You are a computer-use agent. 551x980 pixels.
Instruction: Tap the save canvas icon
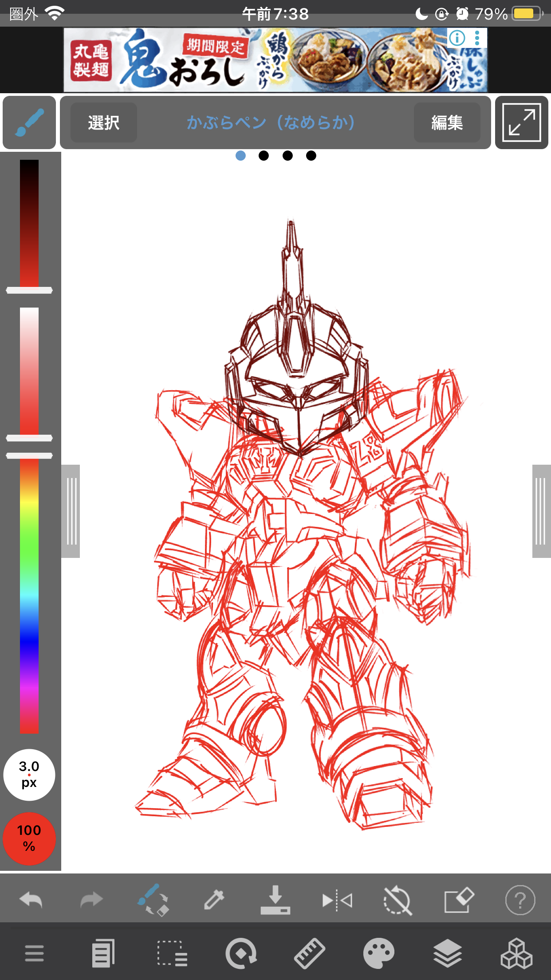[x=275, y=900]
